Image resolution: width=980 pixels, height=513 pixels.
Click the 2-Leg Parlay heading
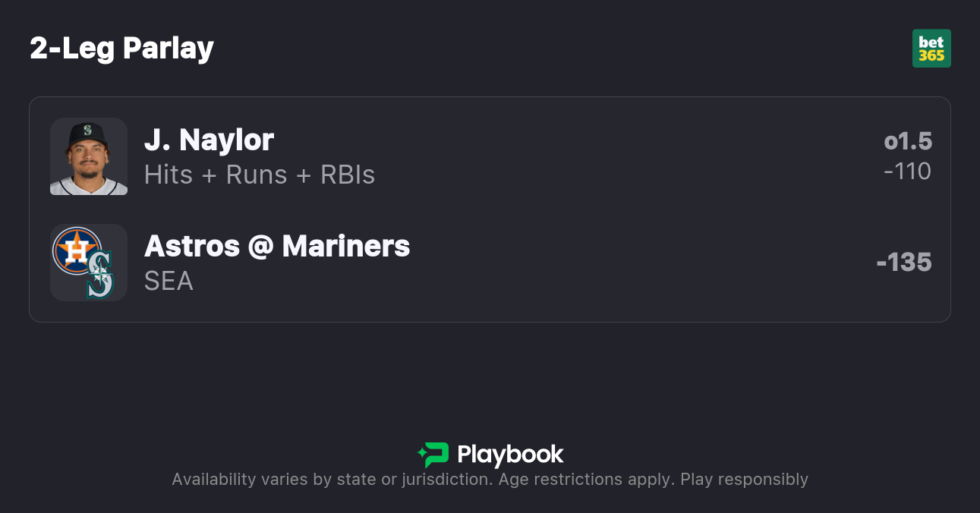(x=121, y=49)
